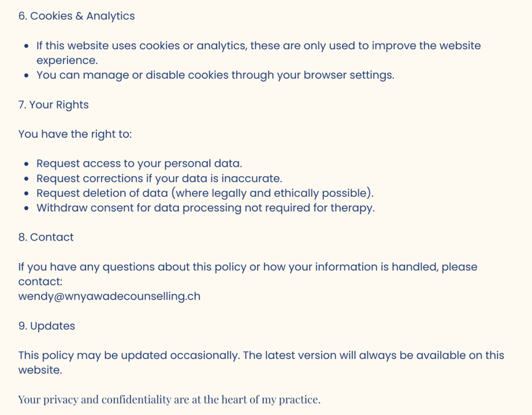
Task: Click the "Request deletion of data" bullet
Action: tap(205, 193)
